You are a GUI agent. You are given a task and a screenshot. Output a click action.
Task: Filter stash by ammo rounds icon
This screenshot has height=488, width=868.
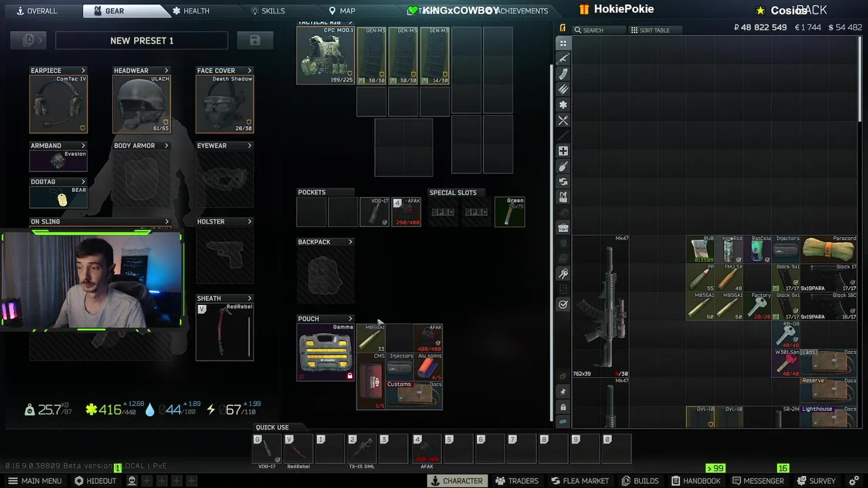[563, 89]
